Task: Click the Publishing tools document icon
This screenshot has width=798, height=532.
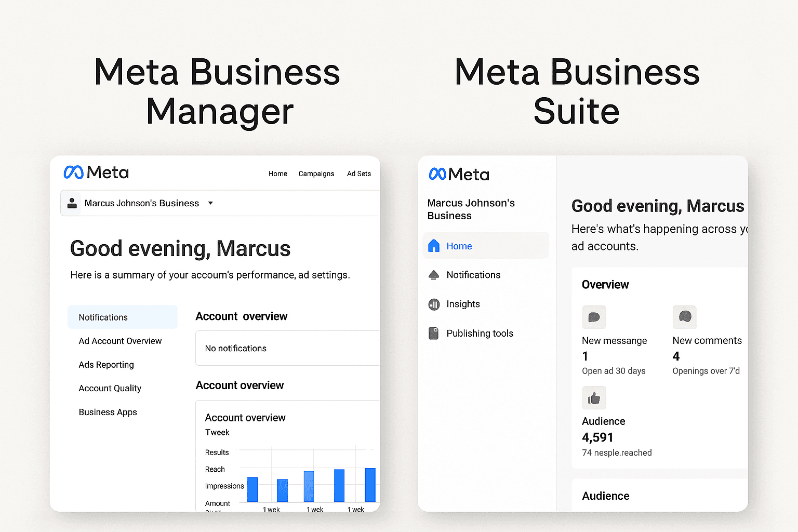Action: click(x=433, y=334)
